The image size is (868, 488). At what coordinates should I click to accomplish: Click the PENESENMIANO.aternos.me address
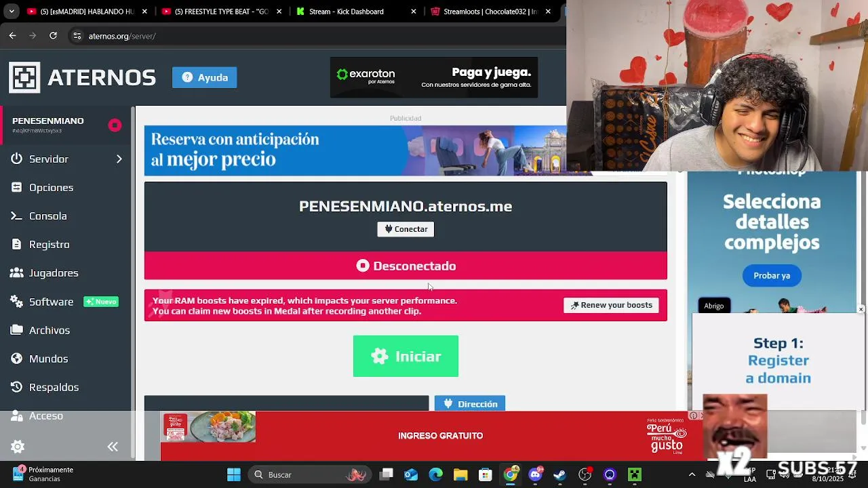406,206
